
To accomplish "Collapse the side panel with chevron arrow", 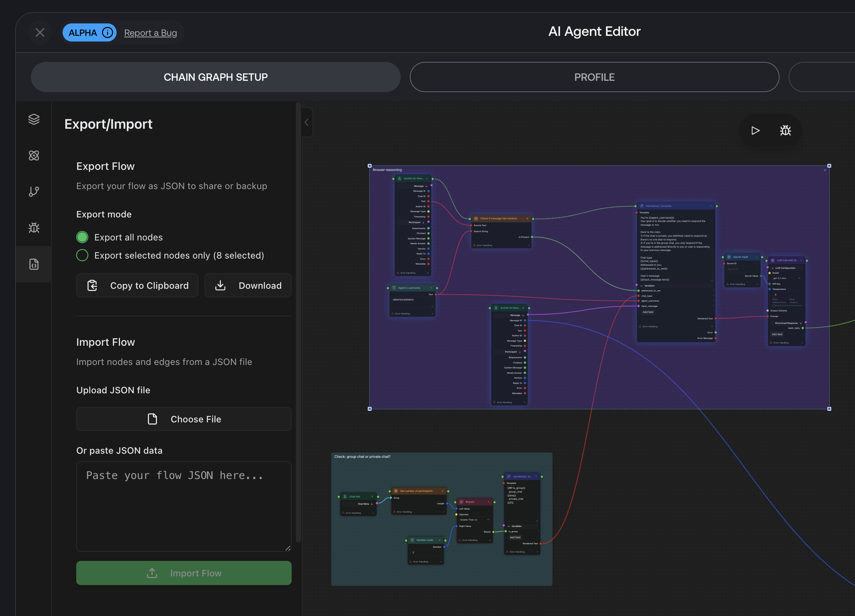I will point(307,122).
